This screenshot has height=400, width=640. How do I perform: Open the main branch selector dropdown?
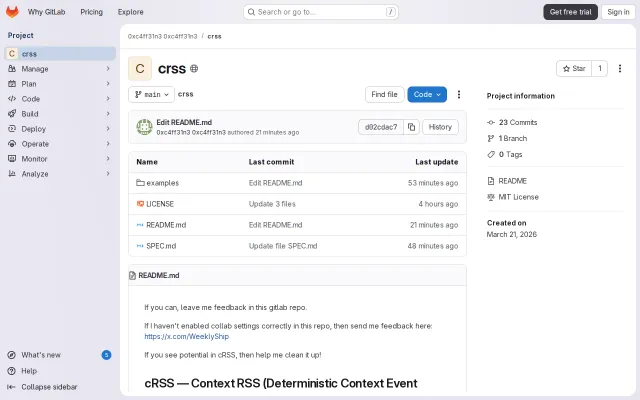[x=151, y=94]
